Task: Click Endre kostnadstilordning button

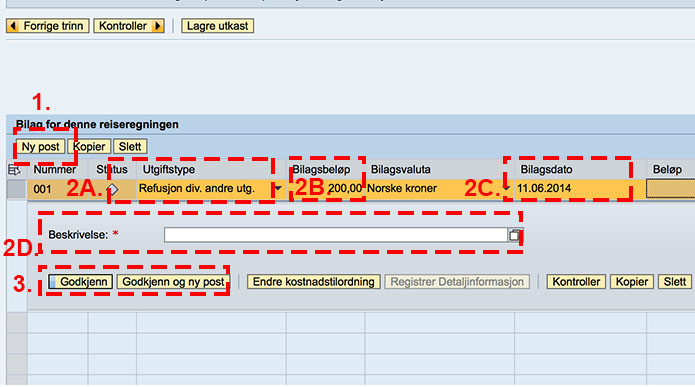Action: tap(313, 282)
